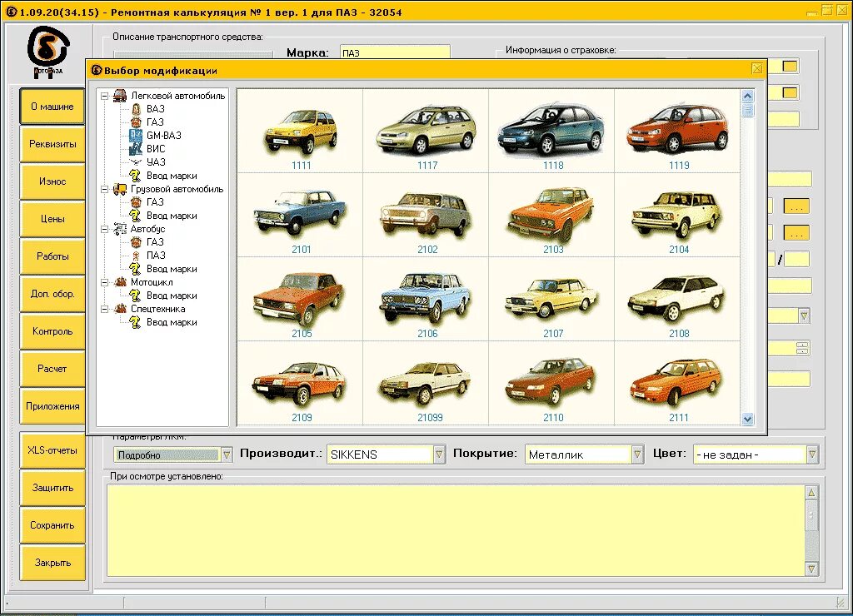This screenshot has width=853, height=616.
Task: Choose the light blue 2106 car thumbnail
Action: point(426,299)
